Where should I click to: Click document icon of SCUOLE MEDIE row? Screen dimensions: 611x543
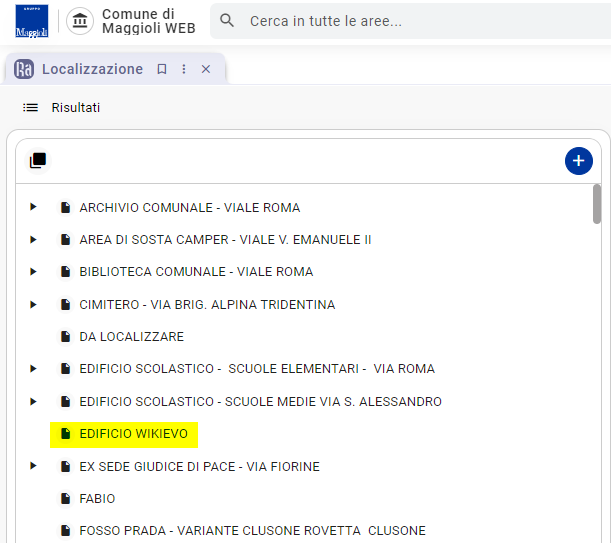point(65,402)
